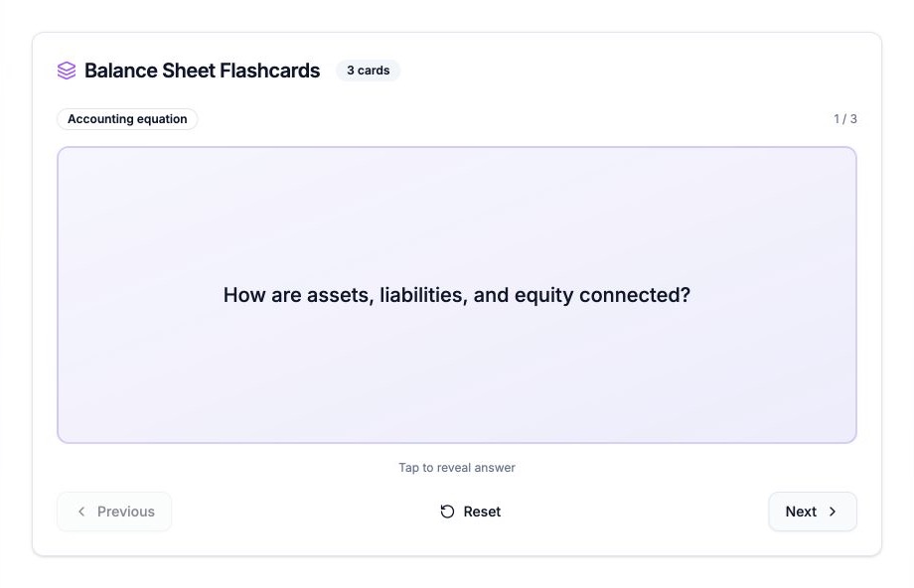
Task: Click the 1 / 3 card counter
Action: [845, 119]
